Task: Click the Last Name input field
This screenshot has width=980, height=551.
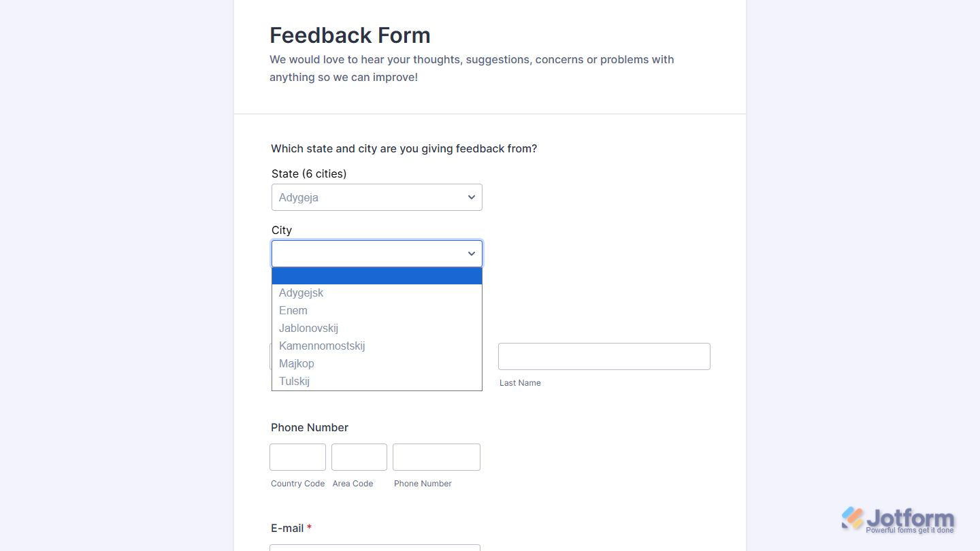Action: coord(604,356)
